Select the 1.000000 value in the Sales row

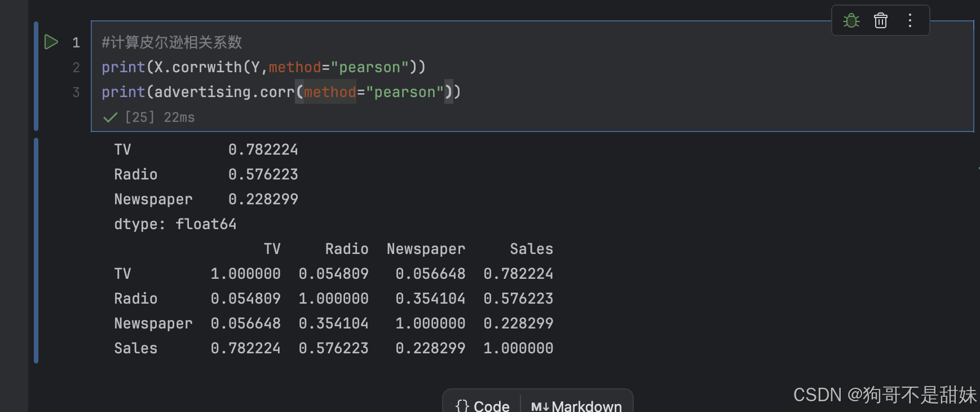[518, 348]
